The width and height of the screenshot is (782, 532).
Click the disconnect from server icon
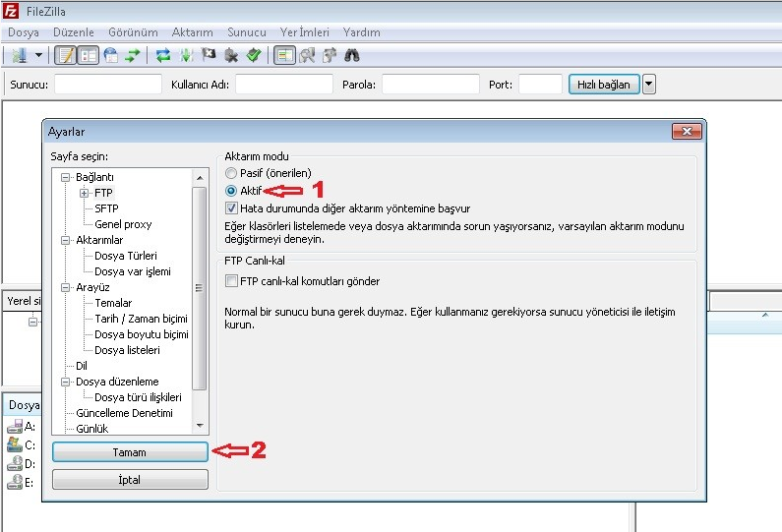(231, 56)
